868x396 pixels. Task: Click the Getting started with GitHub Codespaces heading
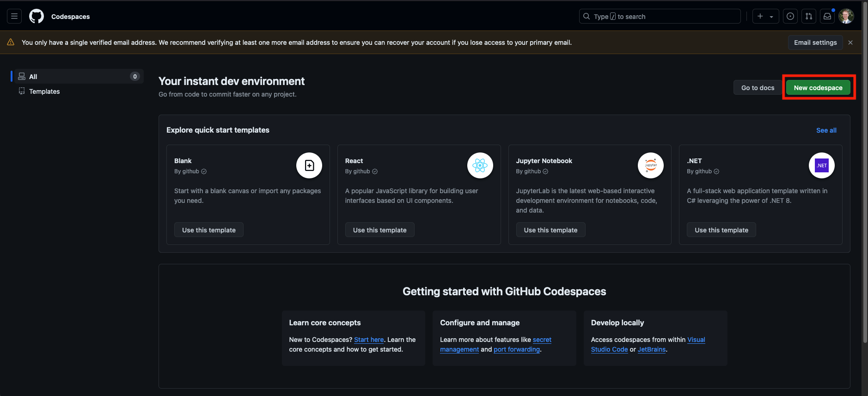[x=504, y=292]
